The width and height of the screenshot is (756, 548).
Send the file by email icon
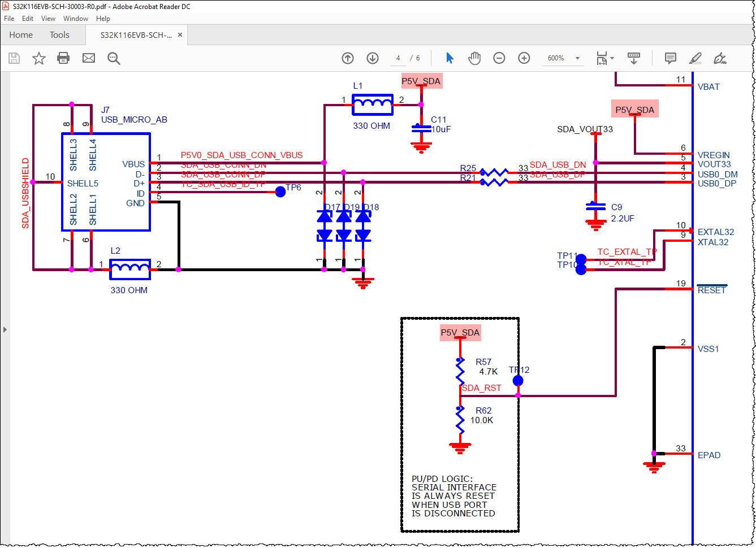[89, 58]
